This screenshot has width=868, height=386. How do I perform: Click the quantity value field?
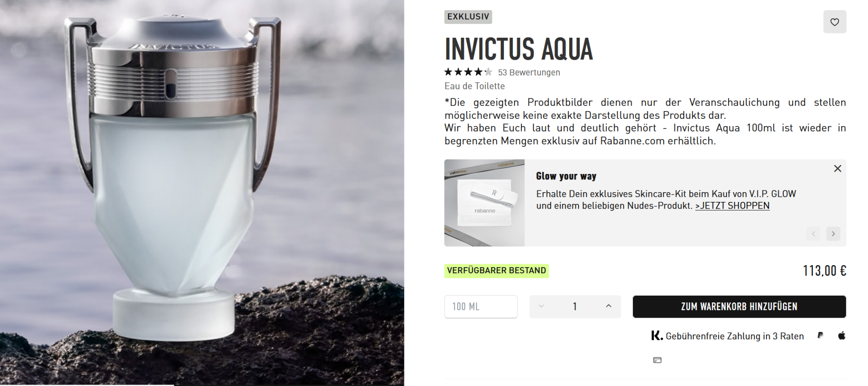[575, 307]
